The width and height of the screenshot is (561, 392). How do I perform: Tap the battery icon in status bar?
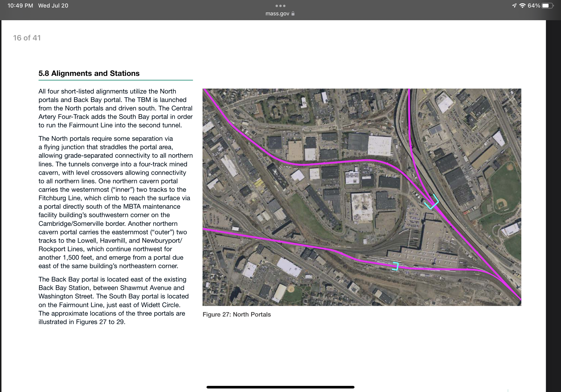pyautogui.click(x=547, y=6)
